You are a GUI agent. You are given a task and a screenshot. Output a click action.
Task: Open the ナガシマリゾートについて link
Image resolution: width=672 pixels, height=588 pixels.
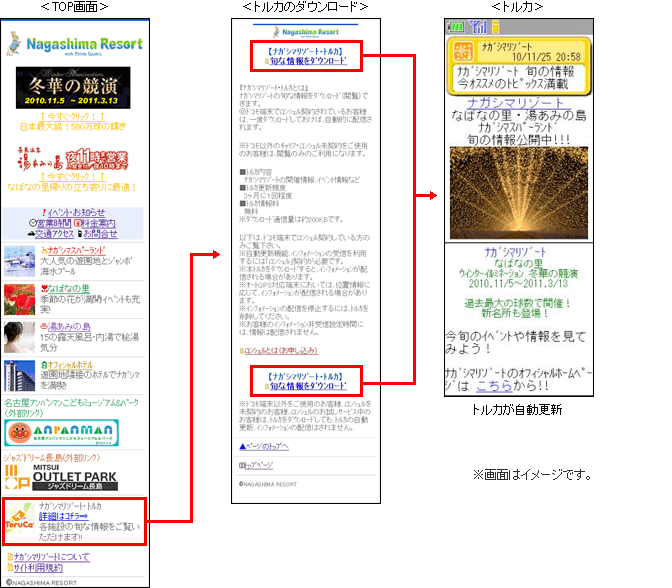[51, 557]
